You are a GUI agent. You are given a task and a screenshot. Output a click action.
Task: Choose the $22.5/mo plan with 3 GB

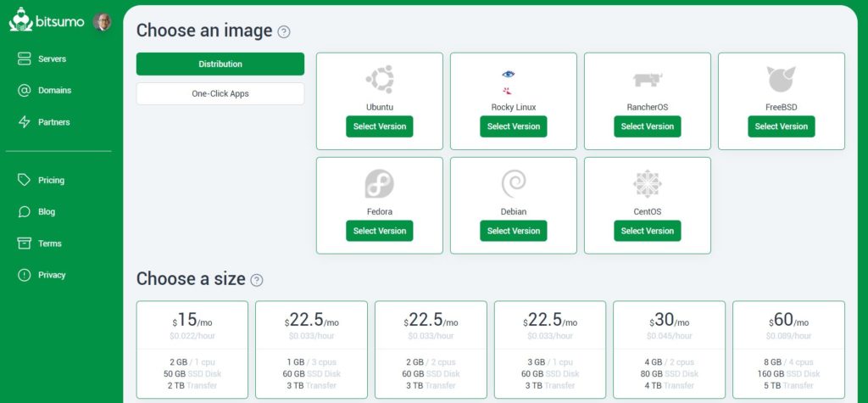point(549,350)
